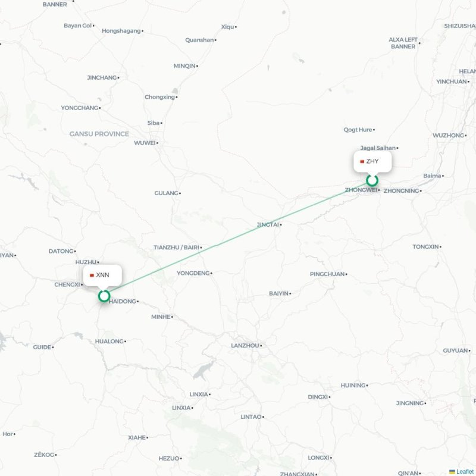Click the Yinchuan city label

pos(451,82)
